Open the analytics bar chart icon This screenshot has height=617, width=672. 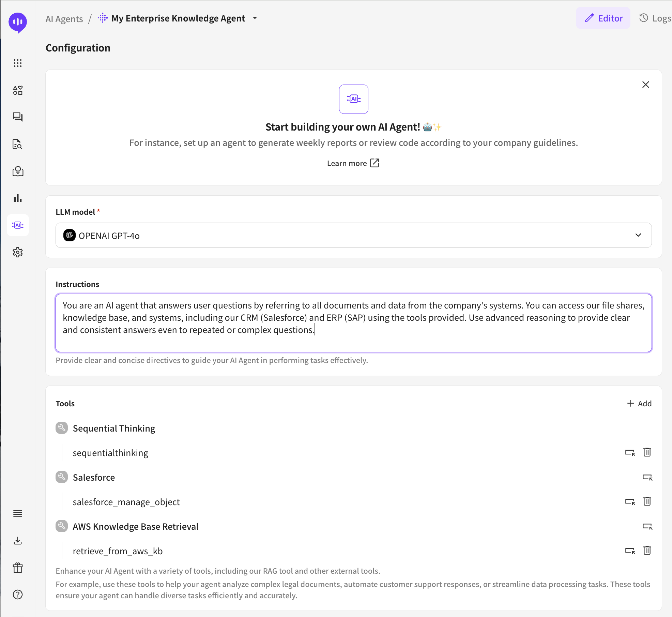pos(18,198)
